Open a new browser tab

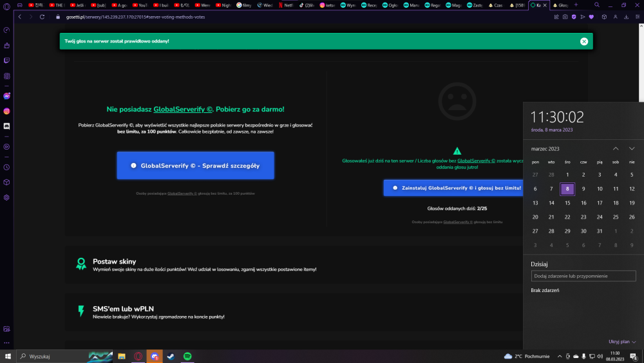point(576,5)
